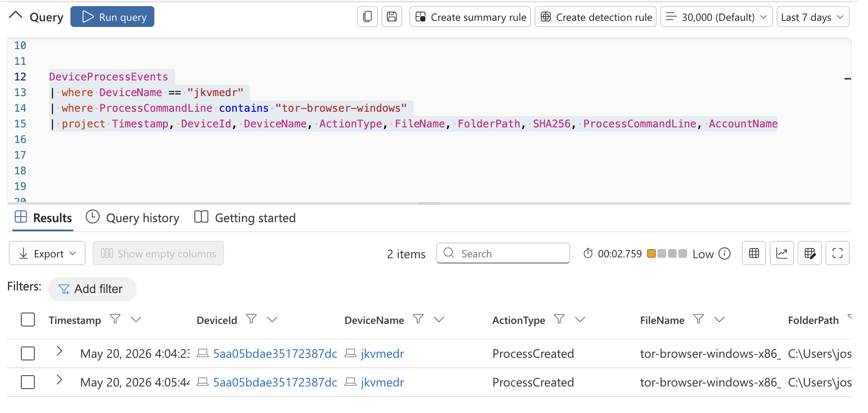Viewport: 868px width, 413px height.
Task: Click the tor-browser file name in 4:04 row
Action: point(711,354)
